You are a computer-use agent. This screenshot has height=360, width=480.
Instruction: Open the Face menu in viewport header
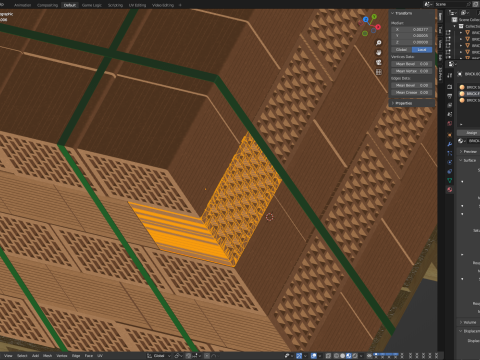click(x=89, y=356)
